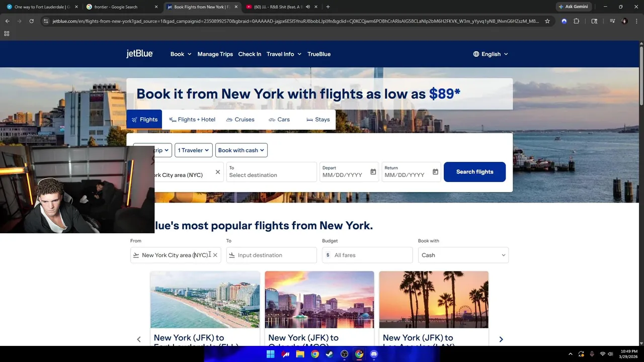Select the Flights + Hotel tab
The height and width of the screenshot is (362, 644).
pos(192,120)
